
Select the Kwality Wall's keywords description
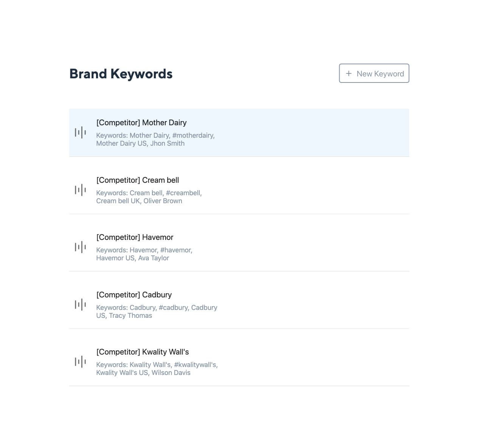tap(157, 369)
